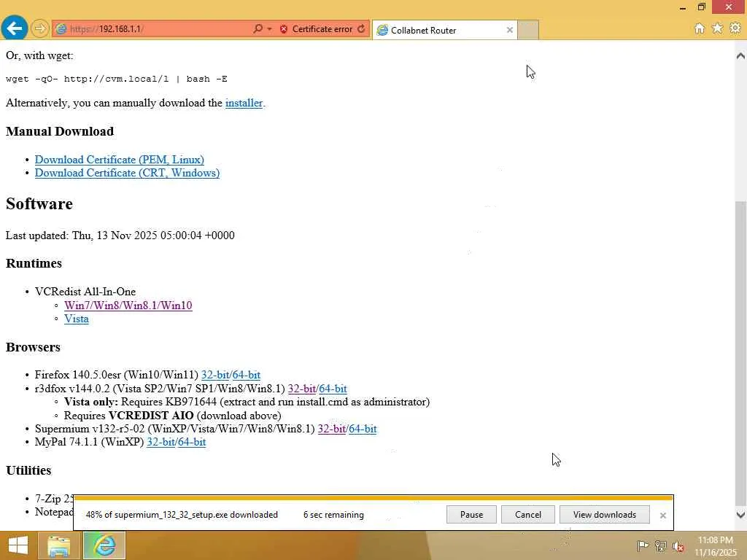Click the scrollbar down arrow
Image resolution: width=747 pixels, height=560 pixels.
pos(740,515)
